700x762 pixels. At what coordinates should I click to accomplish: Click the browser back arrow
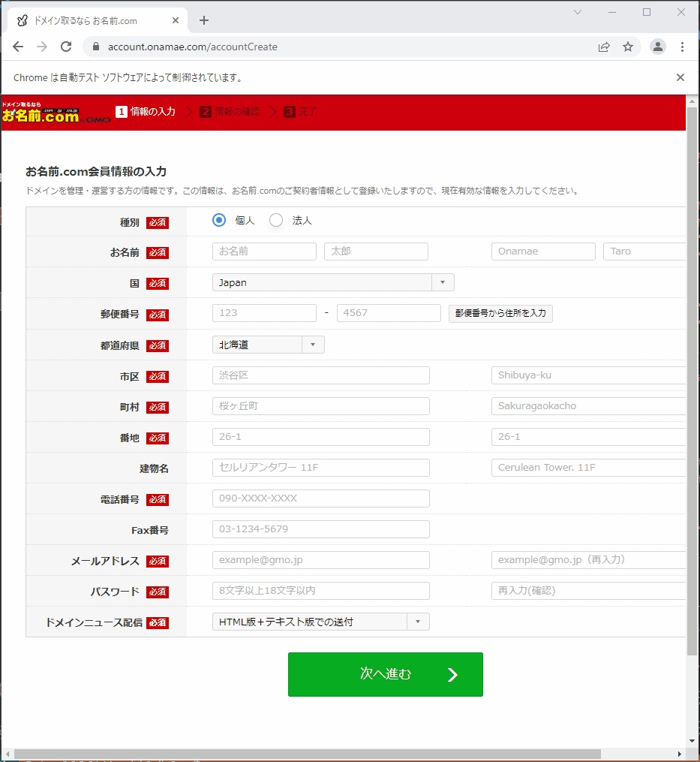(x=18, y=47)
